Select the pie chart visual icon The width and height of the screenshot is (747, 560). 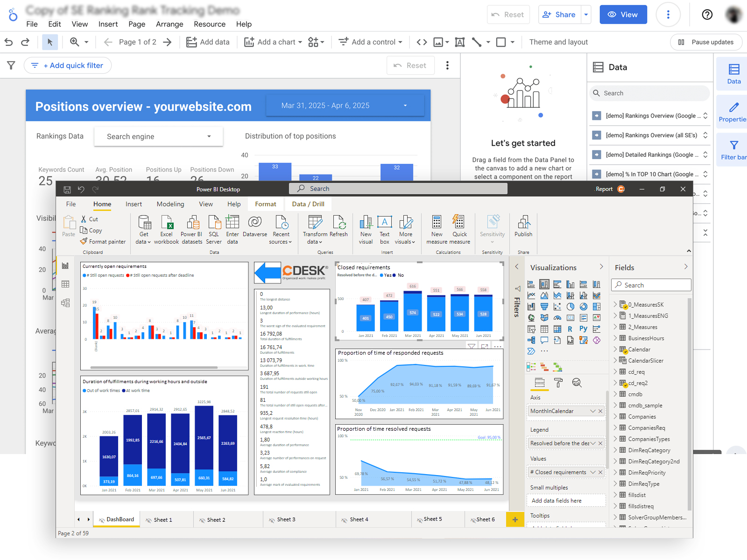coord(571,307)
